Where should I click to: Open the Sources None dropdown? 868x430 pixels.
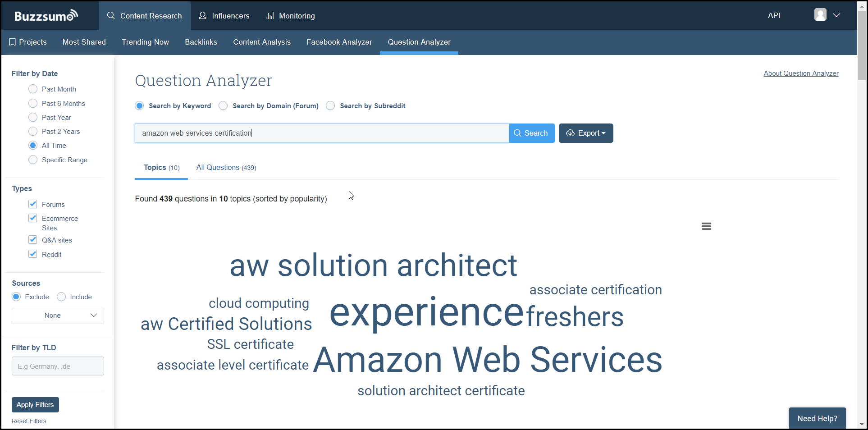[x=58, y=316]
